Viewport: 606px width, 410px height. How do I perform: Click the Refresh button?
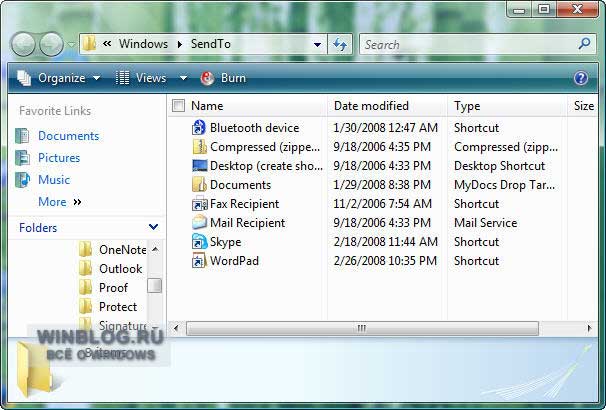(x=340, y=44)
